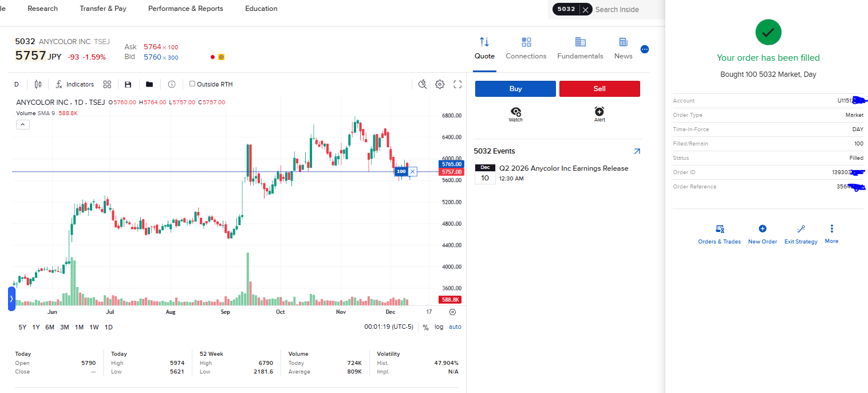Open the More options menu in order panel
The image size is (868, 393).
point(831,234)
